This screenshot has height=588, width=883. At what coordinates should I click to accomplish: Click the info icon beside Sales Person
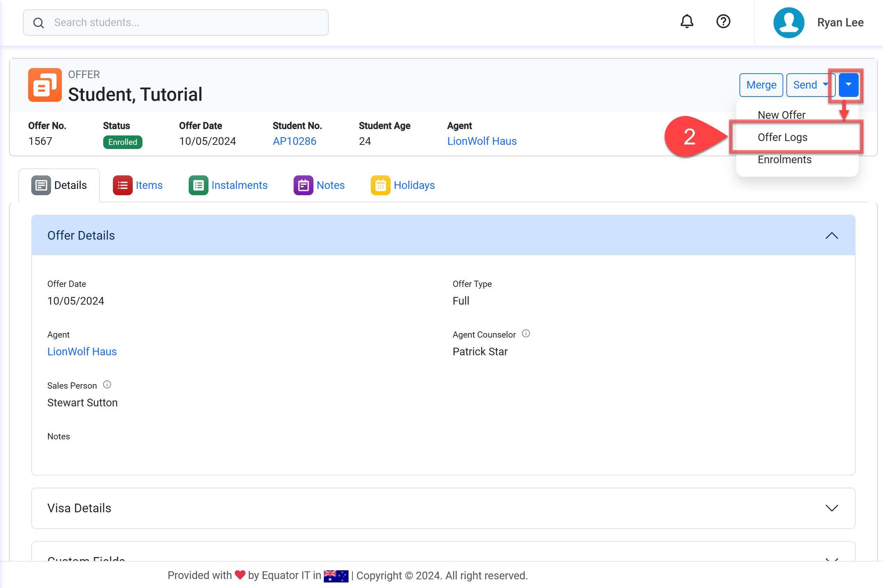pyautogui.click(x=107, y=384)
